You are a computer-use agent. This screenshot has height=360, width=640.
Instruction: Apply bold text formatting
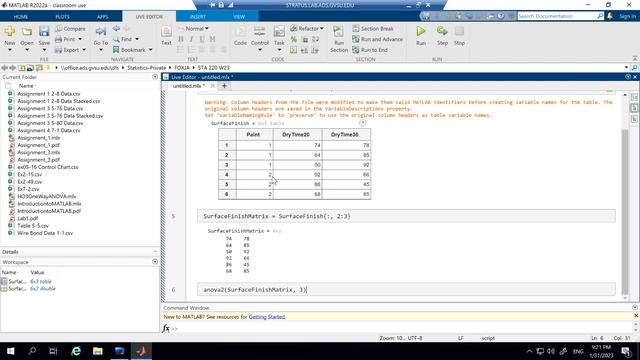(x=180, y=39)
